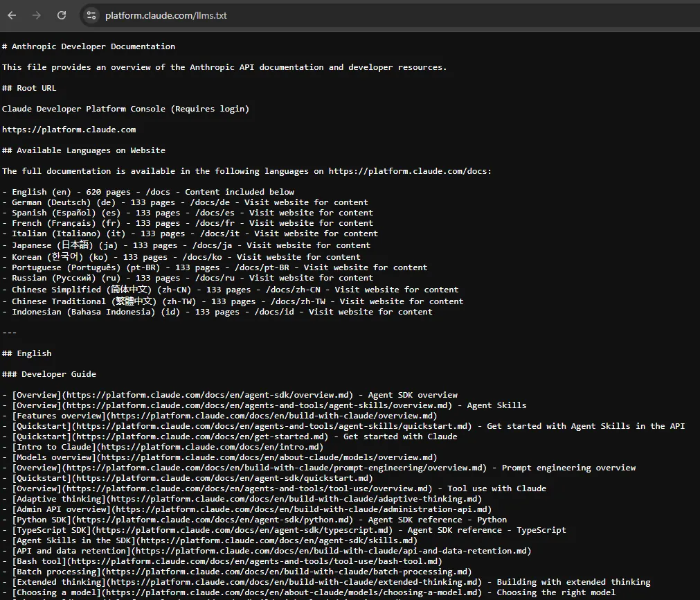This screenshot has width=700, height=600.
Task: Click the 'Indonesian (Bahasa Indonesia) (id)' line
Action: point(217,311)
